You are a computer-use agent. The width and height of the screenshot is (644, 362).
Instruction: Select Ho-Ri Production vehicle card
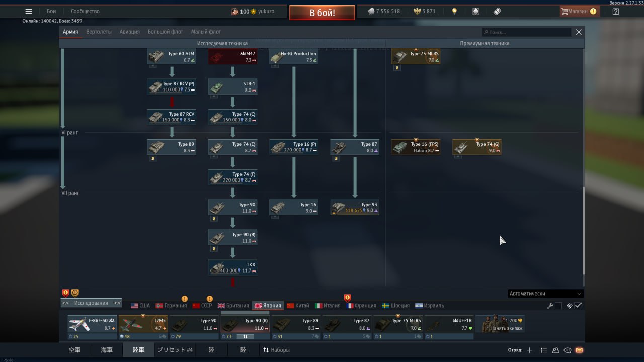[x=293, y=57]
